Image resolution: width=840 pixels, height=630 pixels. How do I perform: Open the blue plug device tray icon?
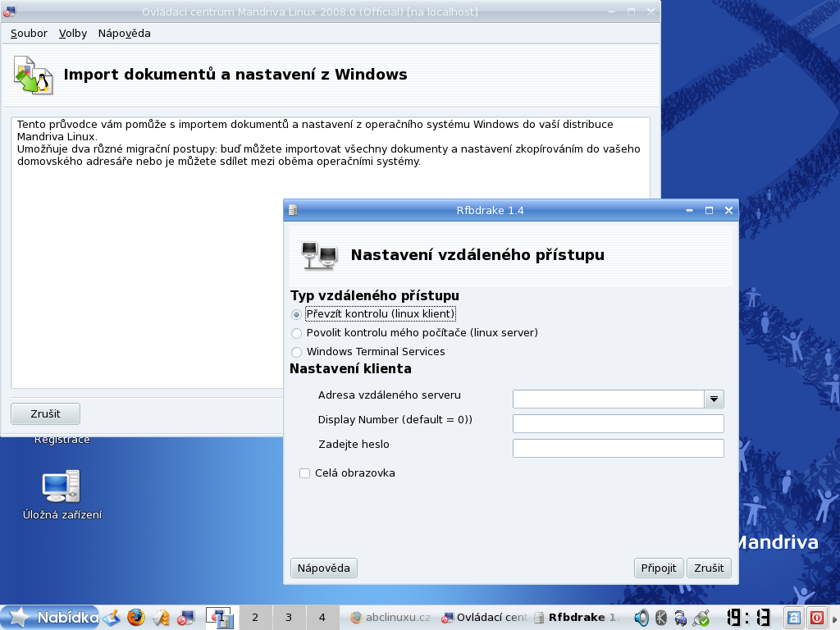click(680, 618)
